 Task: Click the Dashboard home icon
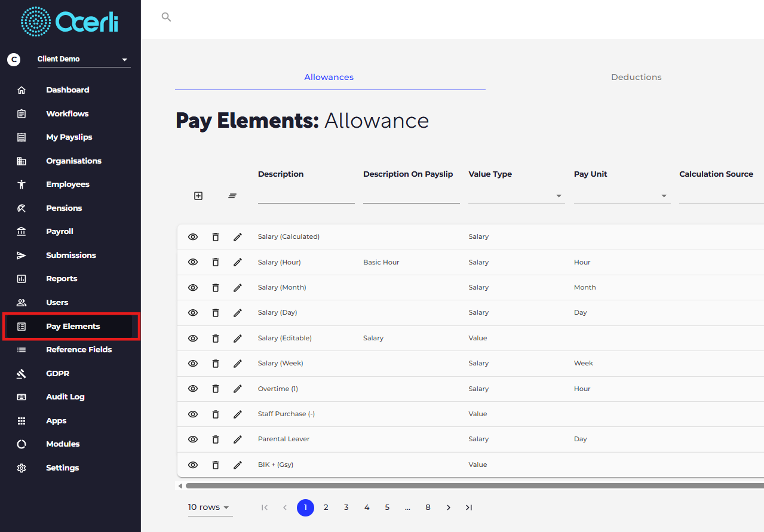(x=22, y=90)
